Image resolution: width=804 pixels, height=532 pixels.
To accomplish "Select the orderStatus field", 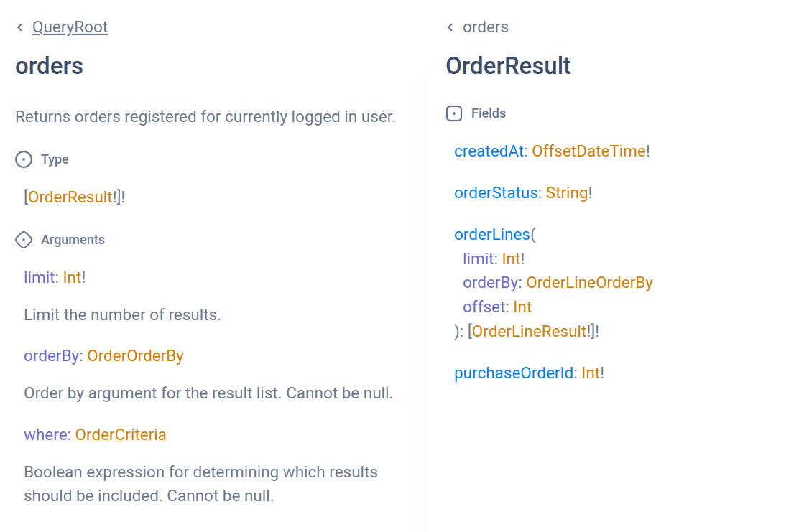I will click(x=496, y=193).
